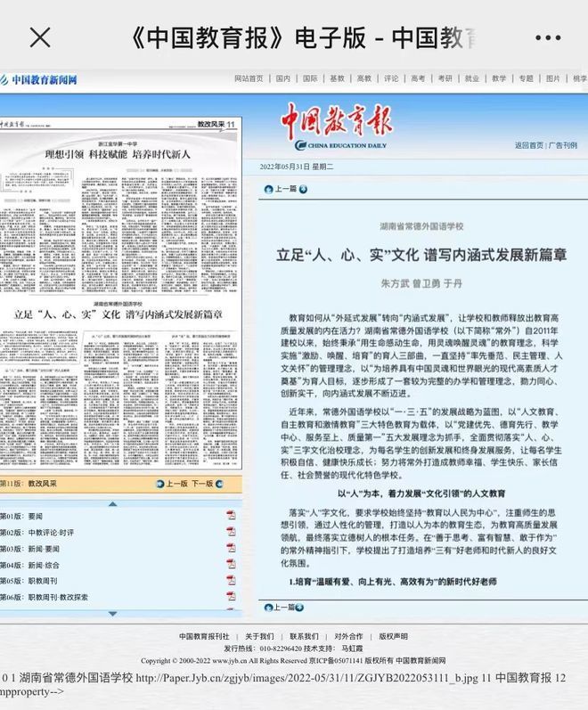Screen dimensions: 588x710
Task: Open the 评论 navigation item
Action: click(x=391, y=78)
